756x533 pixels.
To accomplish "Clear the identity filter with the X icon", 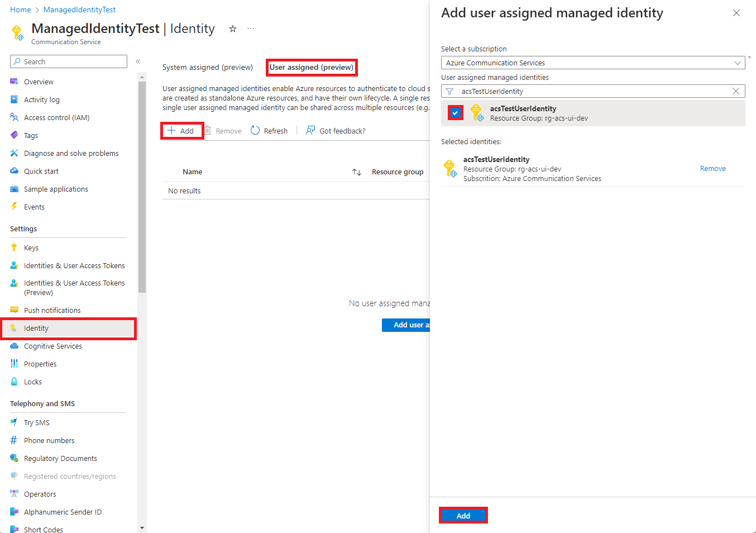I will pos(736,91).
